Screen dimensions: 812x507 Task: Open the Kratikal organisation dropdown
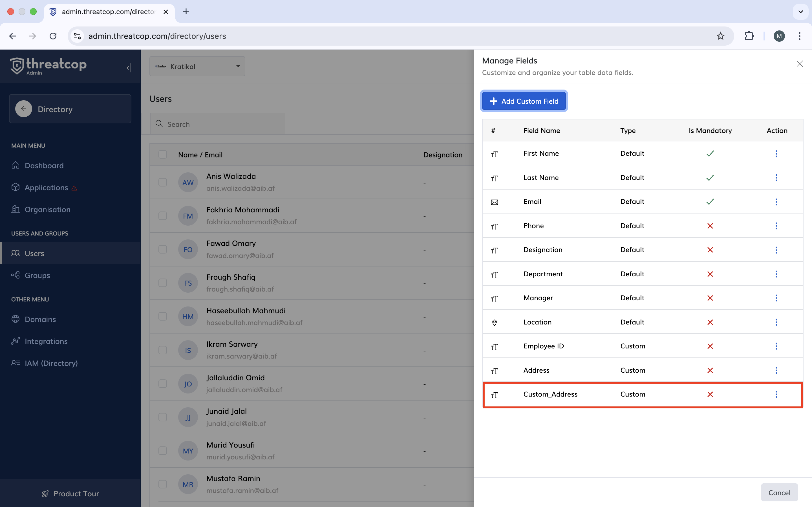197,66
